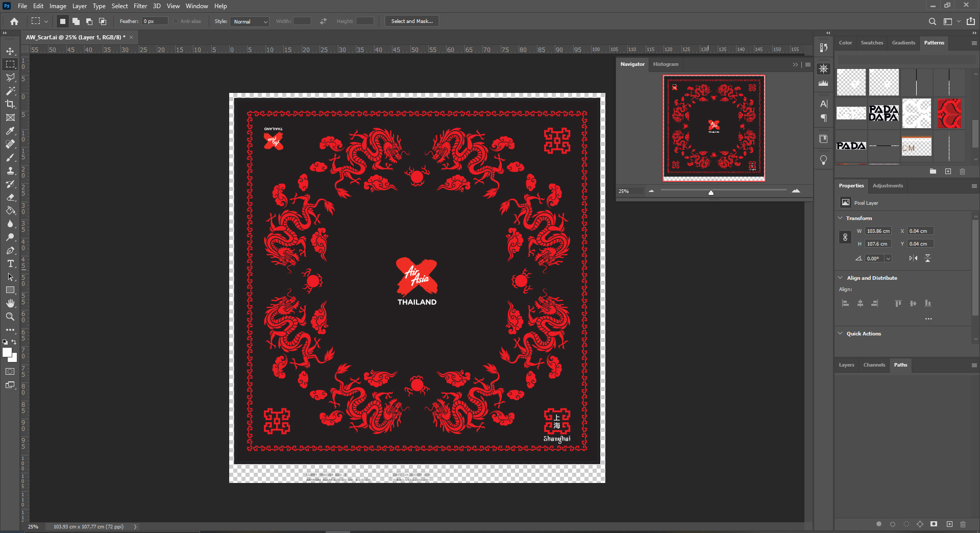The width and height of the screenshot is (980, 533).
Task: Swap width and height values
Action: 323,21
